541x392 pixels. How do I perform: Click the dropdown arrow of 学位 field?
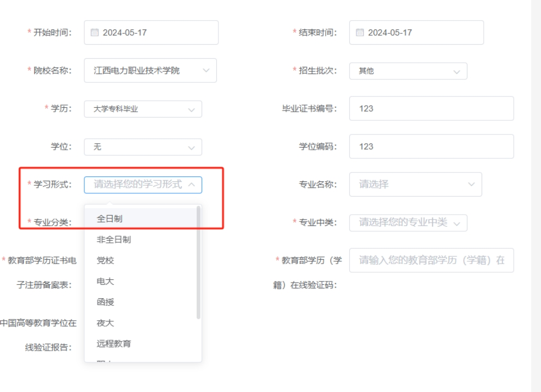(x=191, y=146)
